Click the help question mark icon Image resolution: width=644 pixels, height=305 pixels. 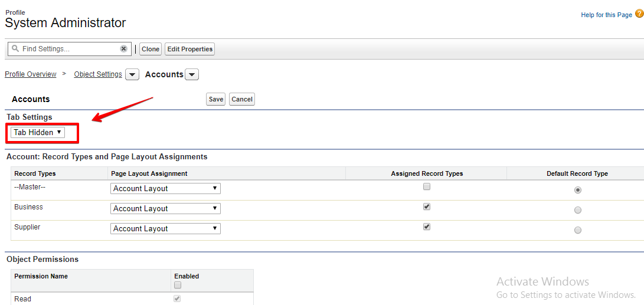(639, 14)
